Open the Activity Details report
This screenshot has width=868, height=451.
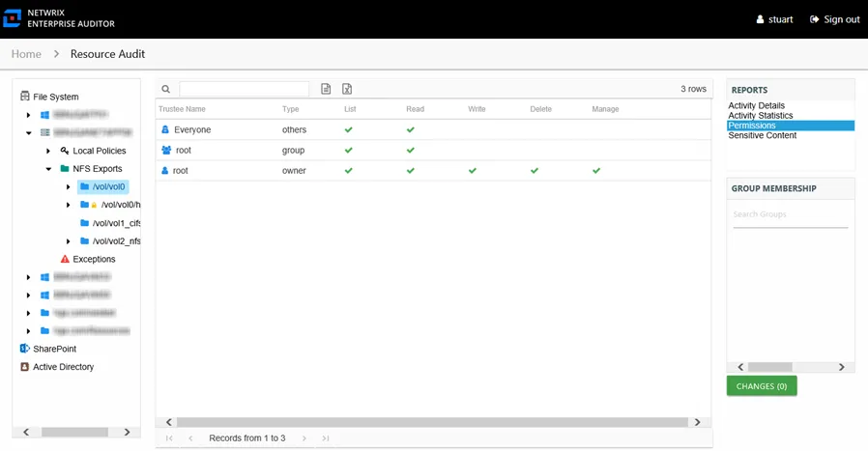click(x=756, y=105)
